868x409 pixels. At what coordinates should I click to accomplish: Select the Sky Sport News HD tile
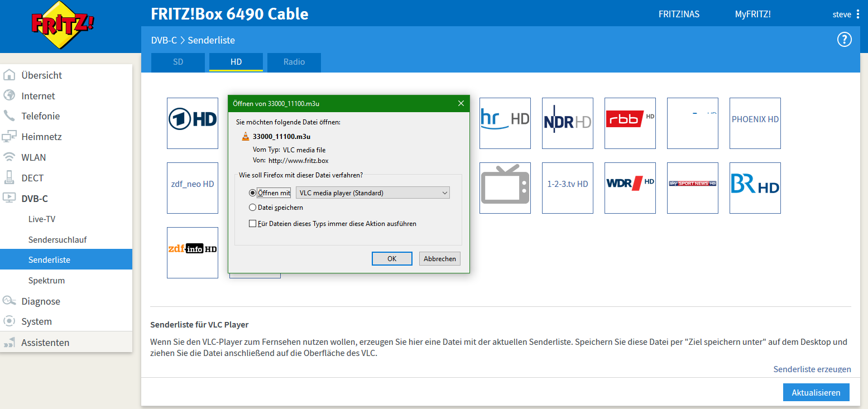point(693,188)
